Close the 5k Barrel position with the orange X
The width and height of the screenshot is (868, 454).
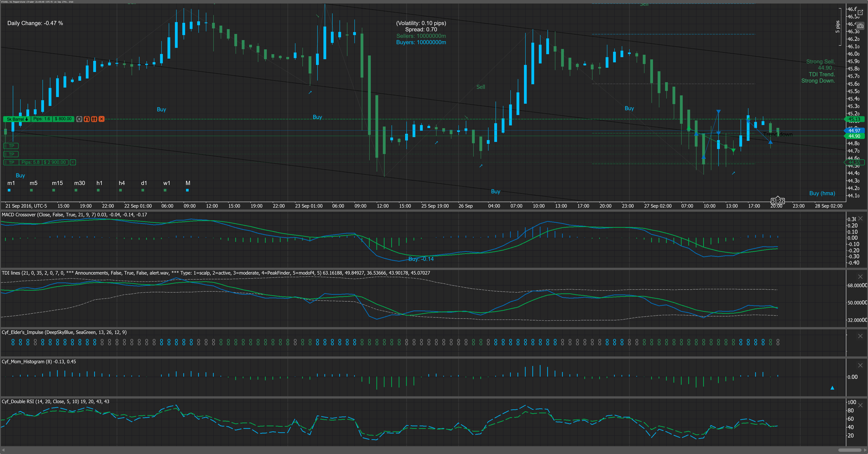pos(101,119)
